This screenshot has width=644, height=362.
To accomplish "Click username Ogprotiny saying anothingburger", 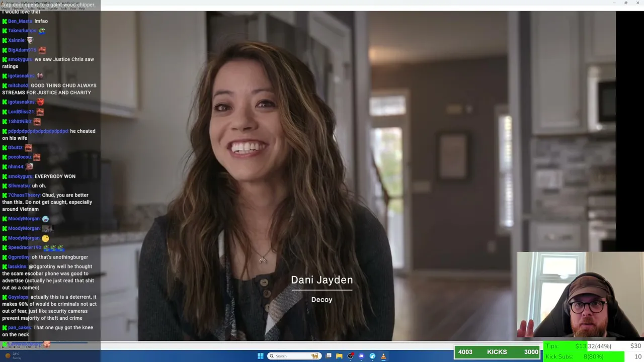I will point(19,257).
